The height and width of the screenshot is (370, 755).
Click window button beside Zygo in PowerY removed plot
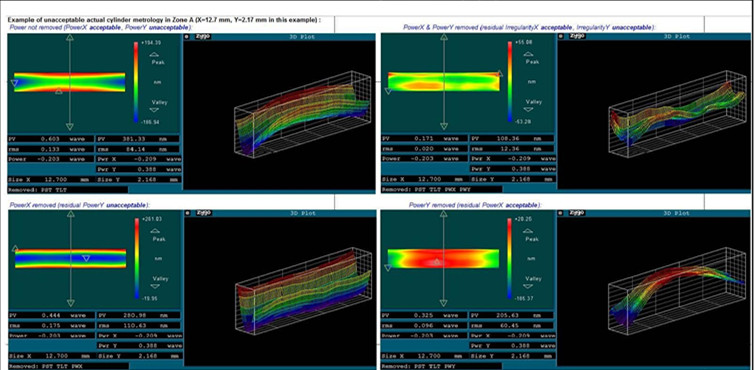click(x=561, y=213)
